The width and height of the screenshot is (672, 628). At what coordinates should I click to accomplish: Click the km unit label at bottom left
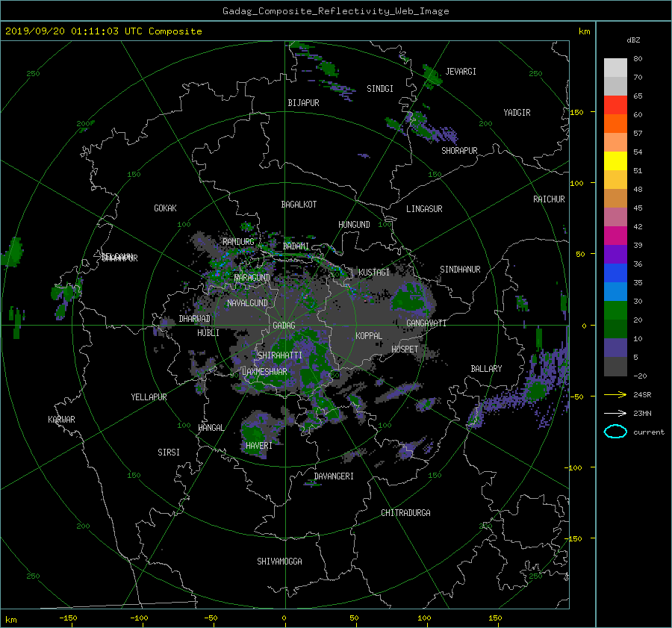[10, 620]
